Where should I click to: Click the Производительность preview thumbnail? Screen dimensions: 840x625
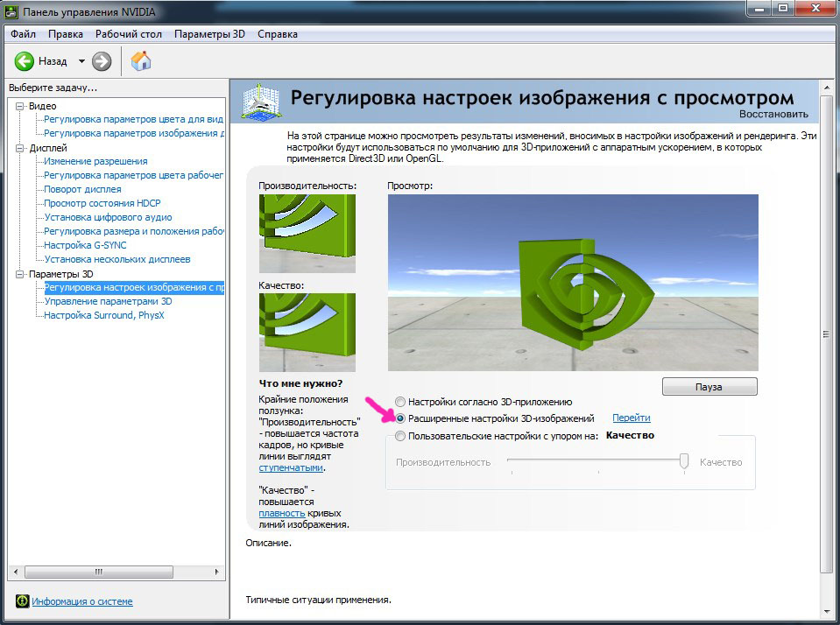(307, 234)
